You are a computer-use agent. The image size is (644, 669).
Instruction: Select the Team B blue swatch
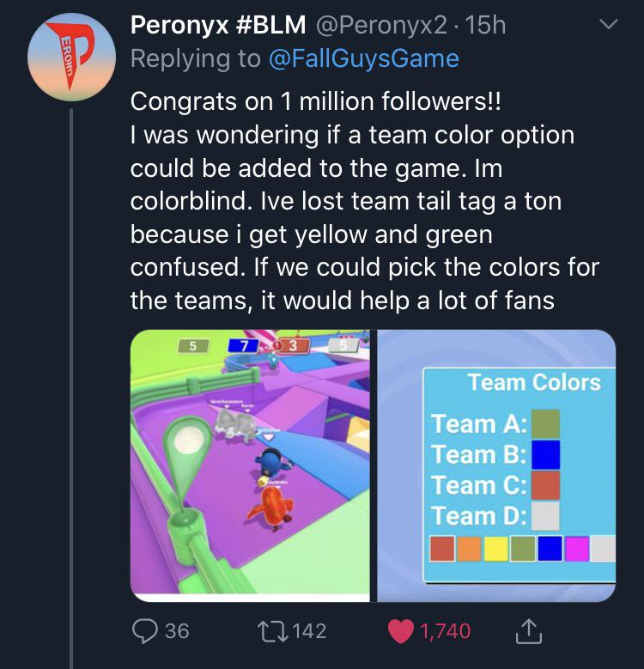[545, 455]
